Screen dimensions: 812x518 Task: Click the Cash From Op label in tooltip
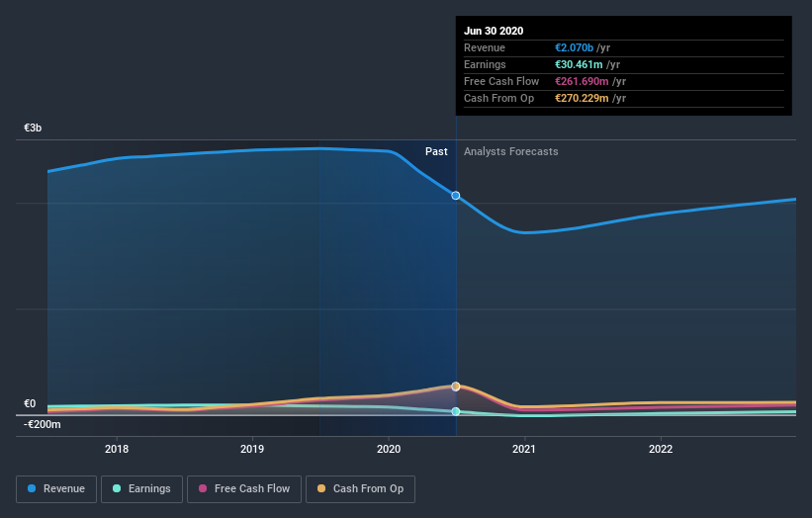(498, 98)
